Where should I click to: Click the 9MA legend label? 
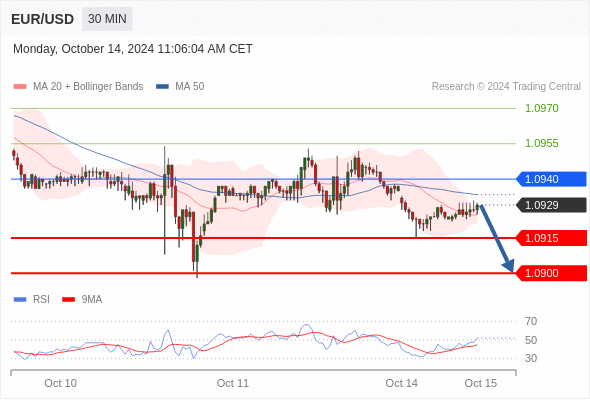click(x=92, y=300)
